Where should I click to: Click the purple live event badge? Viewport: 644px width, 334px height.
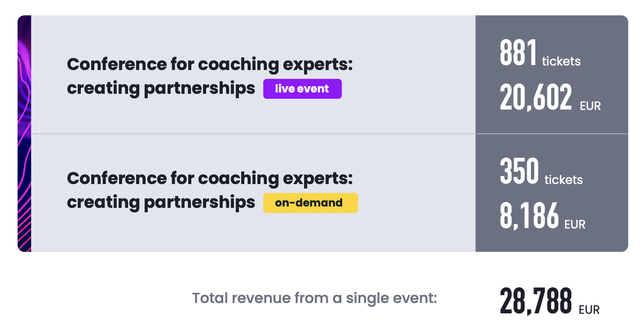coord(302,89)
